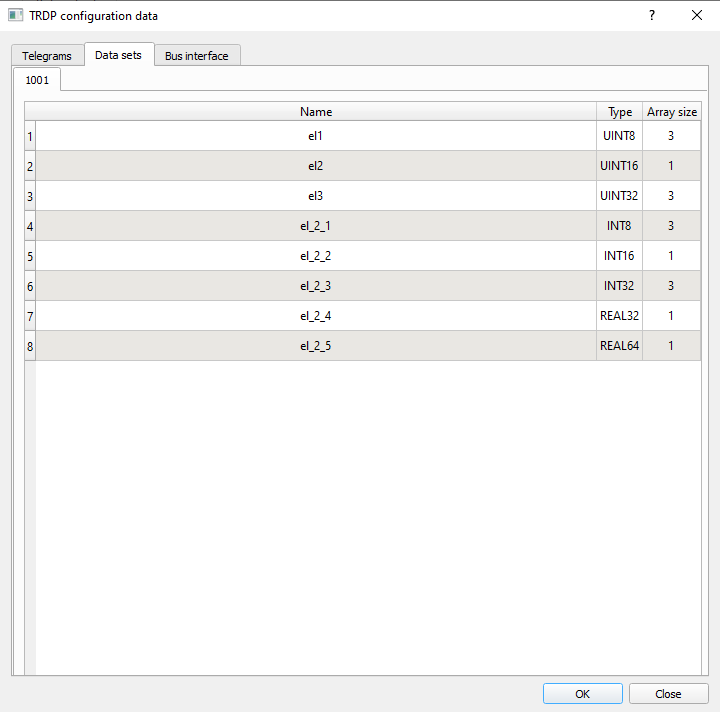Select row header number 8
The image size is (720, 712).
(x=30, y=346)
